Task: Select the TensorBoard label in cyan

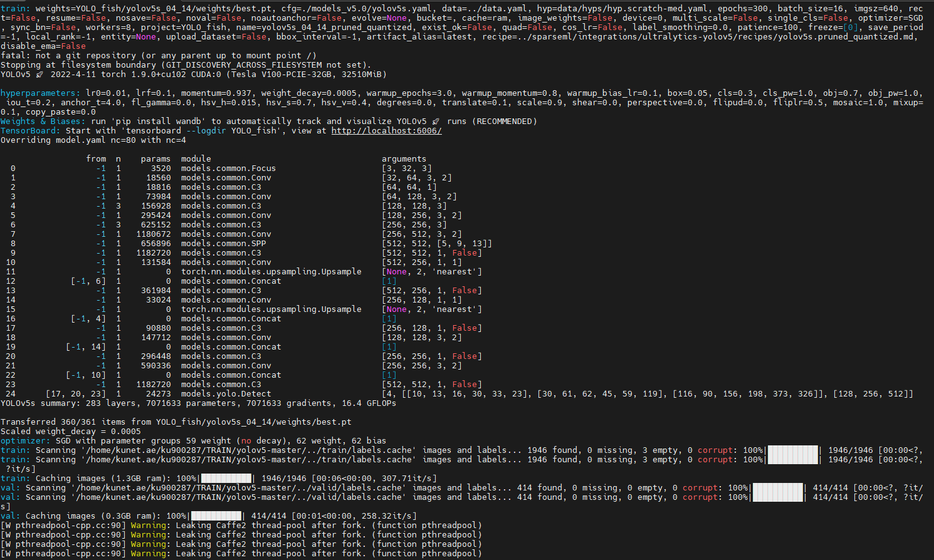Action: coord(25,130)
